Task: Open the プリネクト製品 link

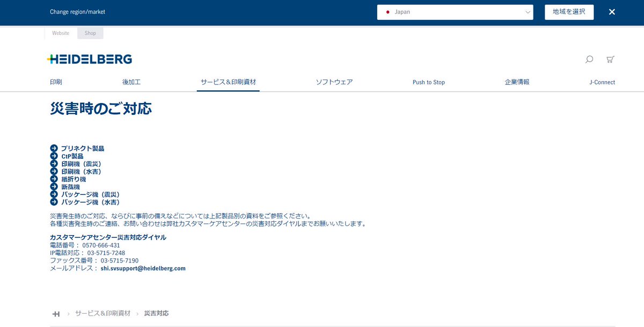Action: (83, 149)
